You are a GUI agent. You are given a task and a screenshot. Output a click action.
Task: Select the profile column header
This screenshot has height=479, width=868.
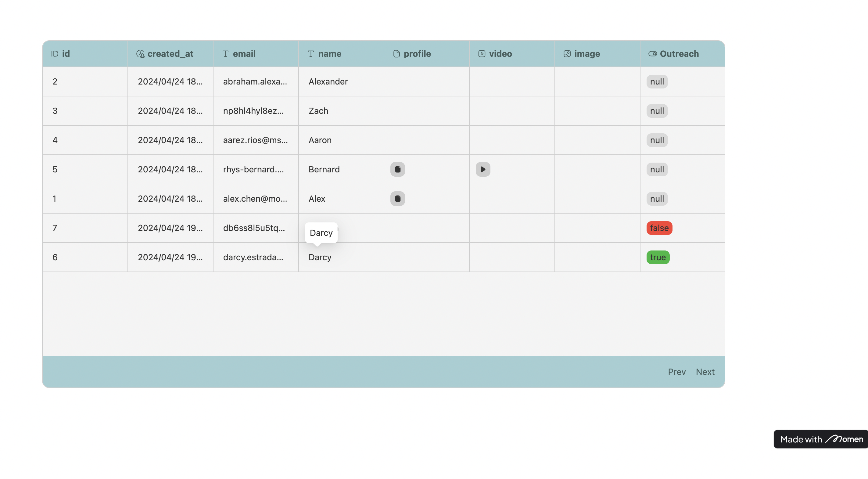(427, 54)
